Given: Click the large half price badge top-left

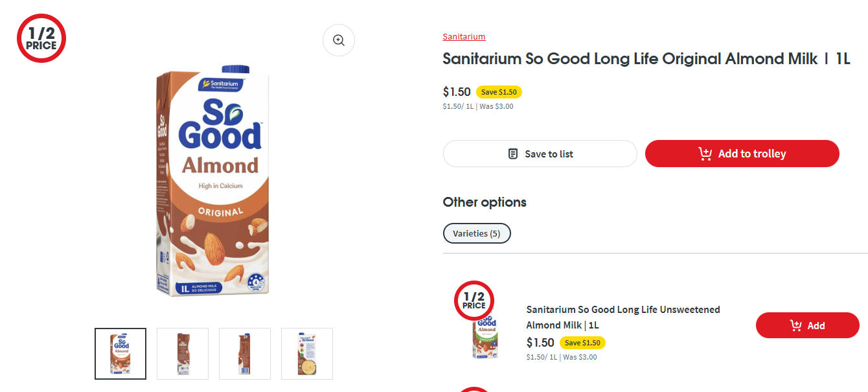Looking at the screenshot, I should click(41, 38).
